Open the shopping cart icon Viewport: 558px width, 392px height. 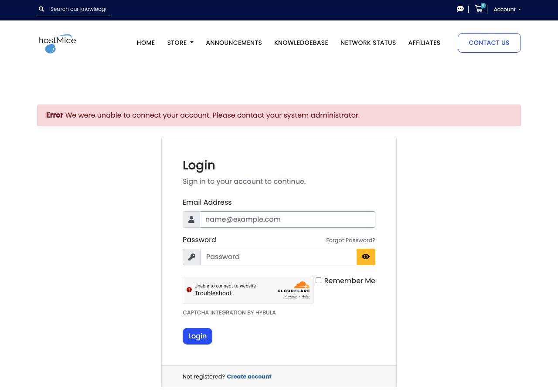479,9
